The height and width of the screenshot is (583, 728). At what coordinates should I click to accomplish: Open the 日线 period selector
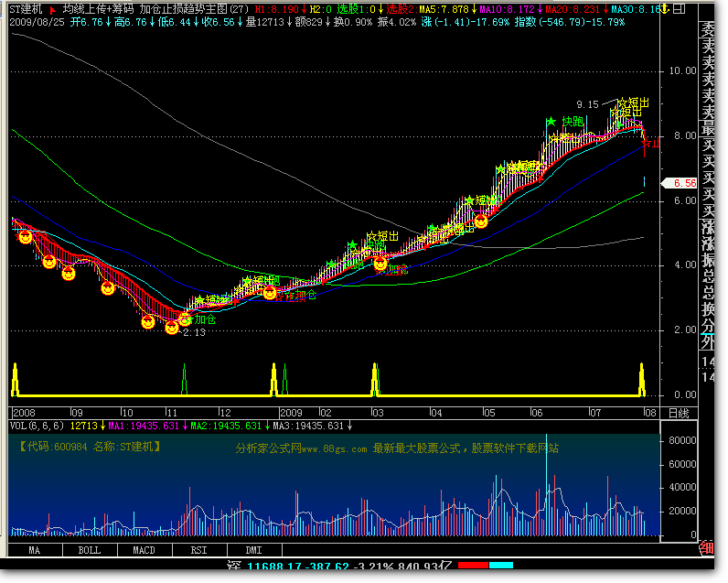[x=680, y=413]
